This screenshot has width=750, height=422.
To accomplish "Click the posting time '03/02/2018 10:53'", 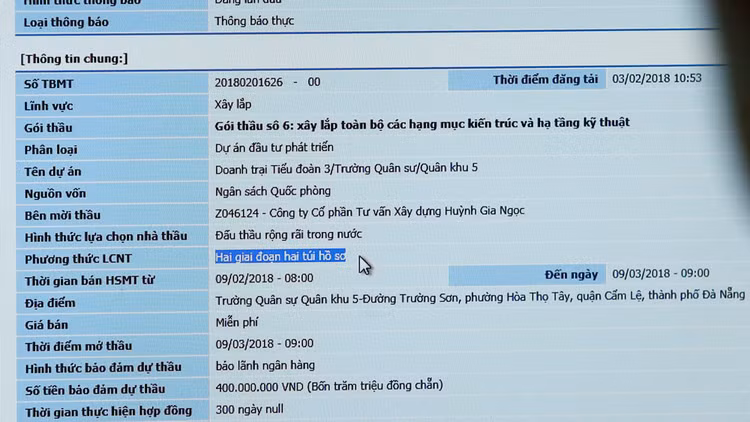I will coord(657,78).
